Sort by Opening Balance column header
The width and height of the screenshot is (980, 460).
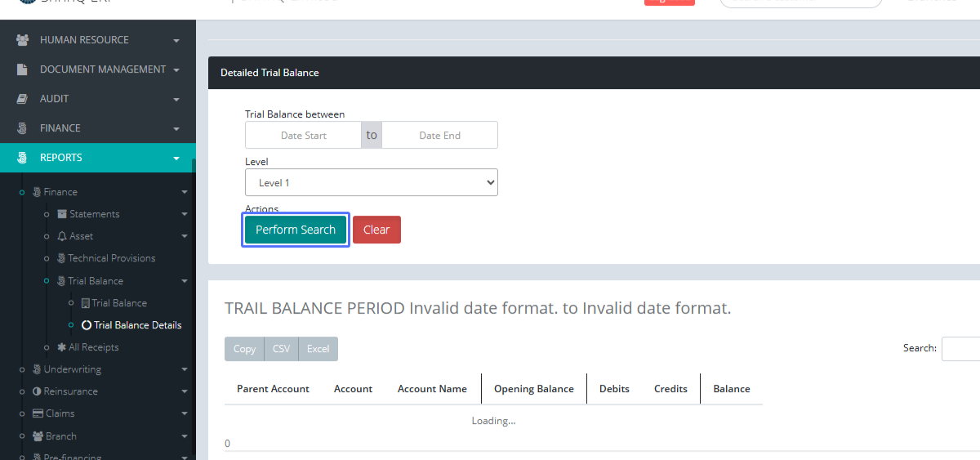533,389
